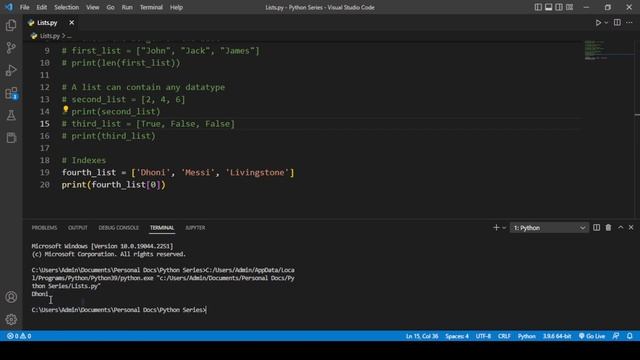Viewport: 640px width, 360px height.
Task: Close the Lists.py editor tab
Action: tap(71, 22)
